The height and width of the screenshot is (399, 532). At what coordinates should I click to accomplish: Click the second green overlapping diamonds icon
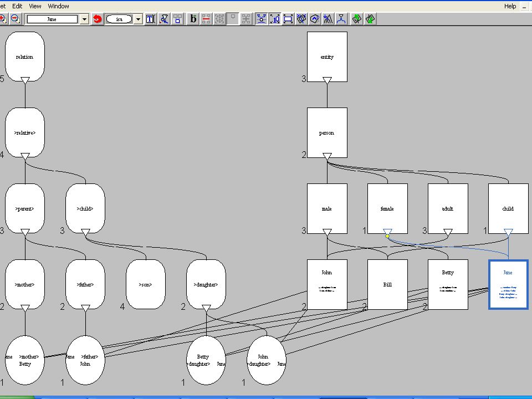(370, 19)
